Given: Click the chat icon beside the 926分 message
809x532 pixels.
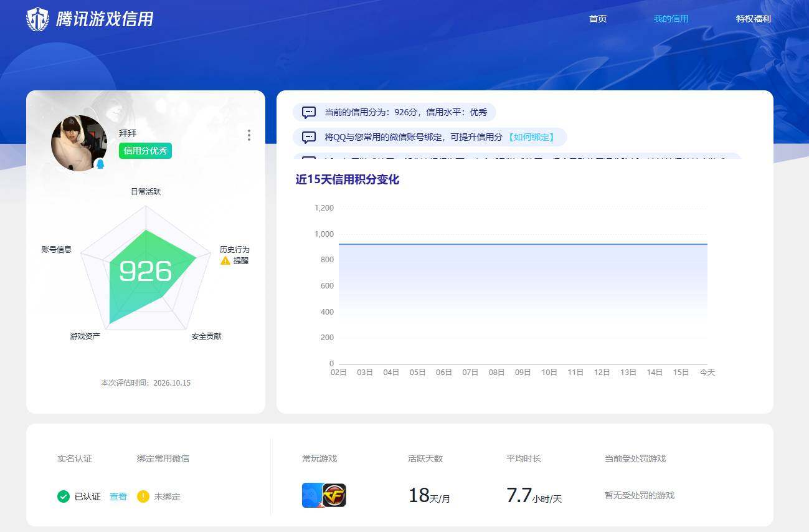Looking at the screenshot, I should click(309, 113).
